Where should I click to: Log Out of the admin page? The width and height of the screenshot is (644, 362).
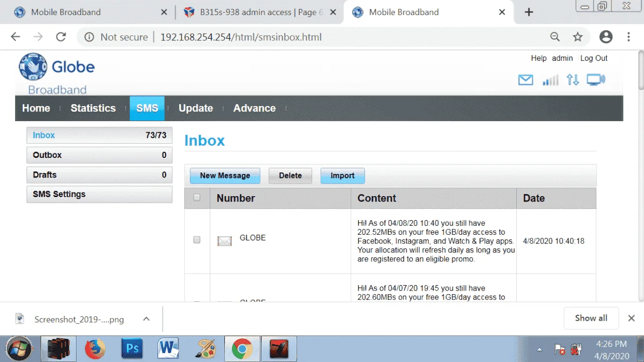pyautogui.click(x=594, y=58)
